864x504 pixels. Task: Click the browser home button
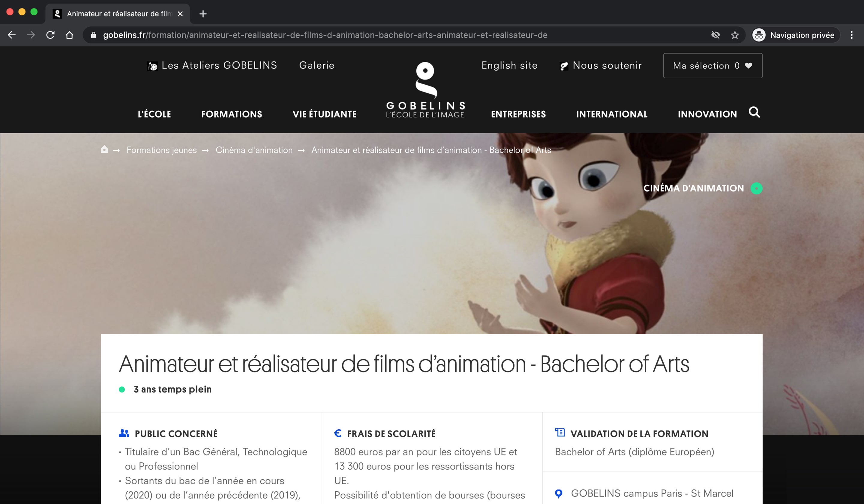pos(70,35)
